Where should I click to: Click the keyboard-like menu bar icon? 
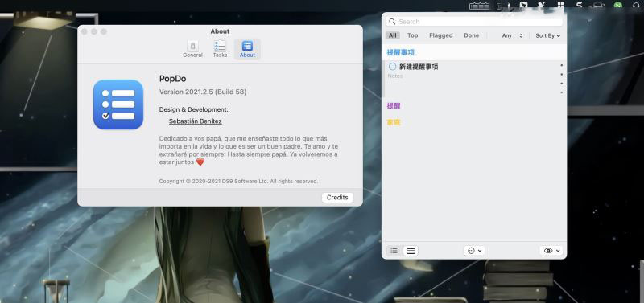point(479,6)
